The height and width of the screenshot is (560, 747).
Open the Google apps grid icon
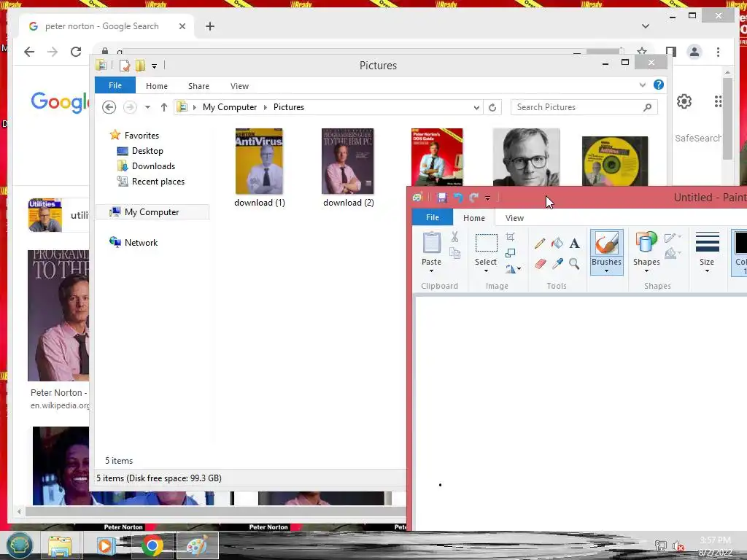pos(718,101)
